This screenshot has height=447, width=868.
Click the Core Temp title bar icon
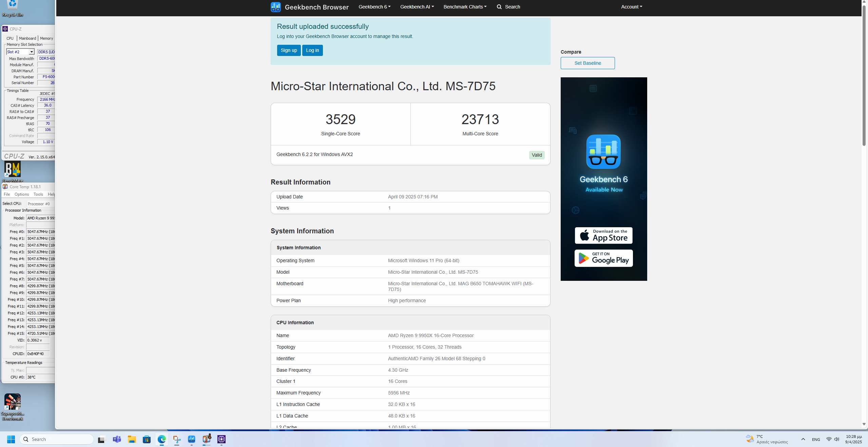click(5, 187)
